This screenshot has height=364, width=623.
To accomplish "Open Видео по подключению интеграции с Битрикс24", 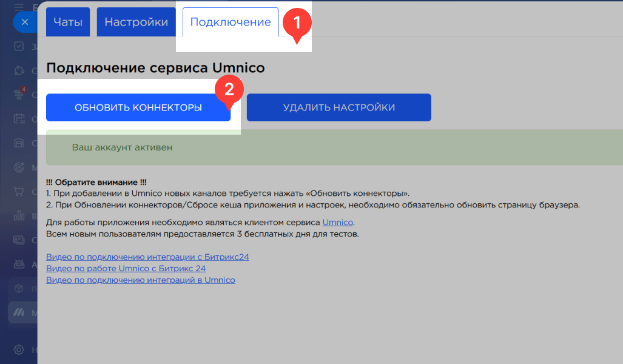I will point(147,257).
